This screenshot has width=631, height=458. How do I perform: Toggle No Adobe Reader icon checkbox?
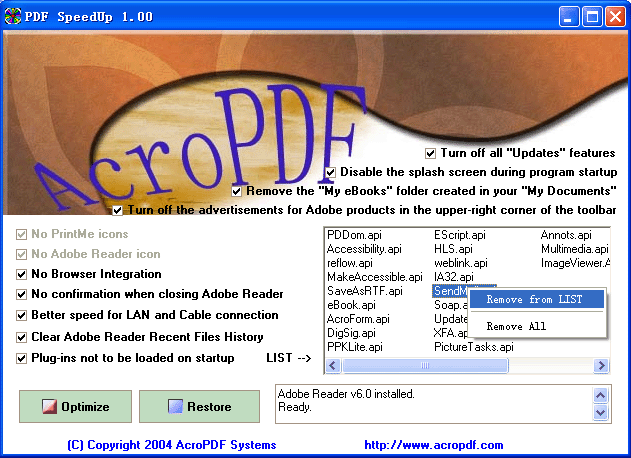pyautogui.click(x=21, y=254)
